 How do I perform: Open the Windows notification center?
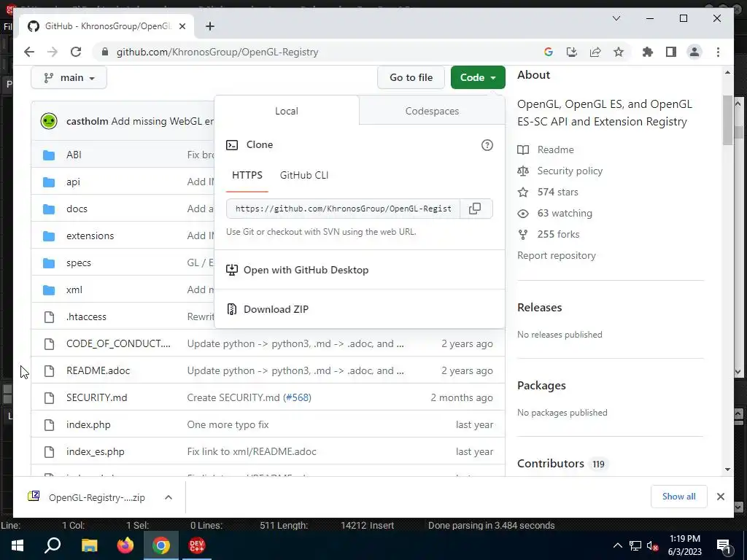point(723,545)
